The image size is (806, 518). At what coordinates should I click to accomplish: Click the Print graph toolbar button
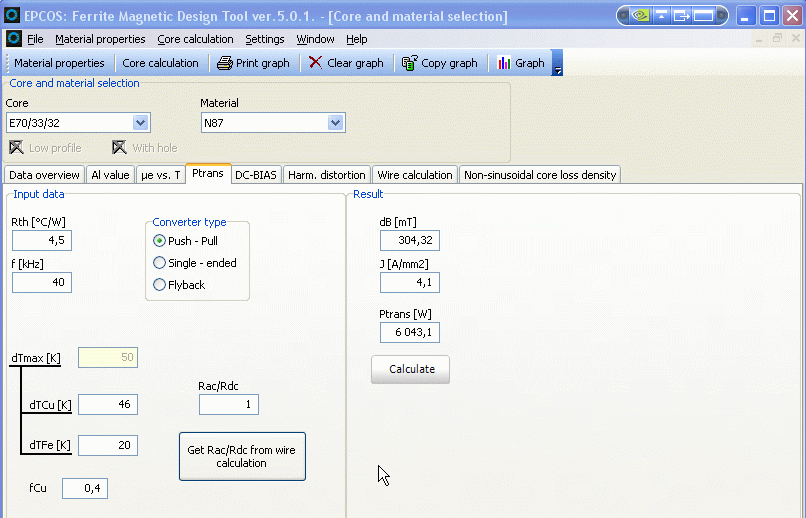tap(253, 63)
